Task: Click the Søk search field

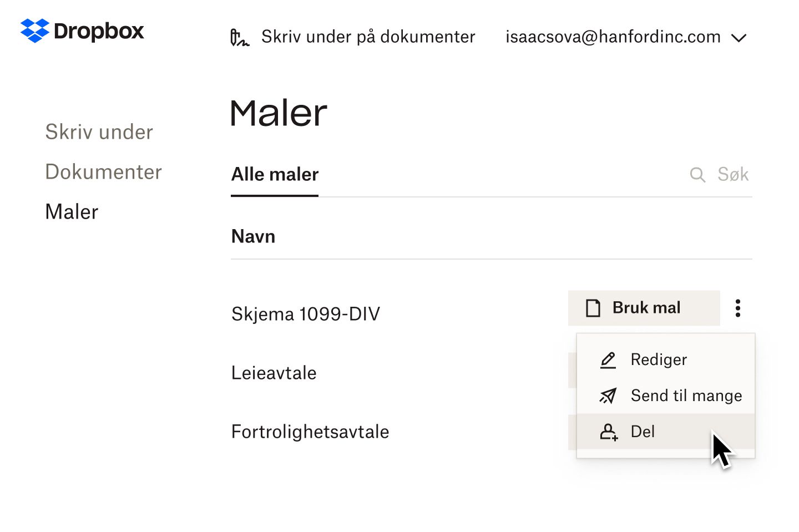Action: [x=733, y=174]
